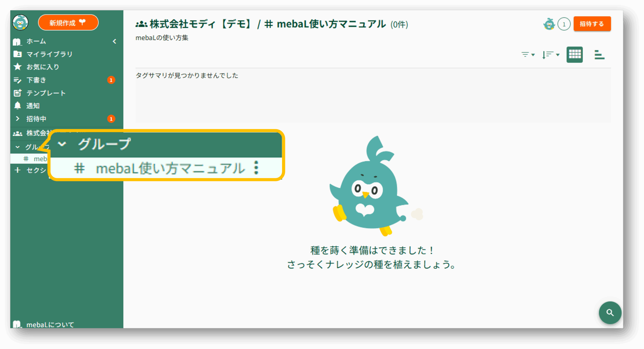
Task: Click the 招待する invite button
Action: [x=592, y=24]
